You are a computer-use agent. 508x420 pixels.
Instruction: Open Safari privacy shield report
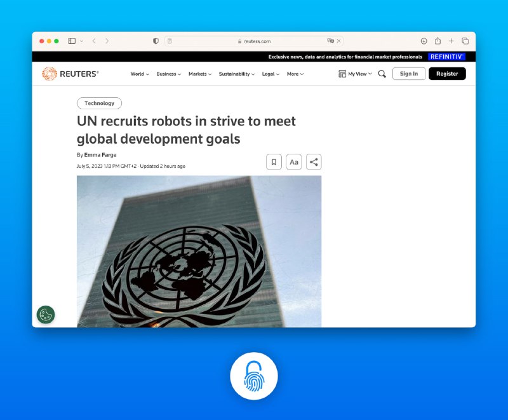coord(156,41)
